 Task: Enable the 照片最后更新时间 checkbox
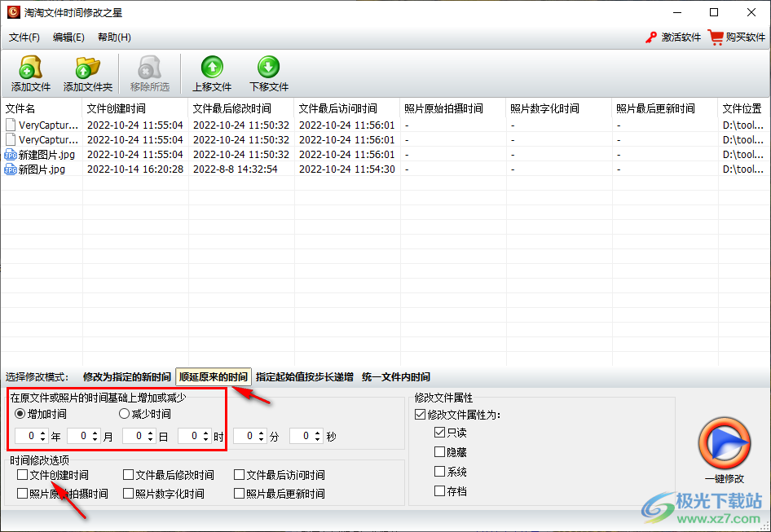pos(240,493)
